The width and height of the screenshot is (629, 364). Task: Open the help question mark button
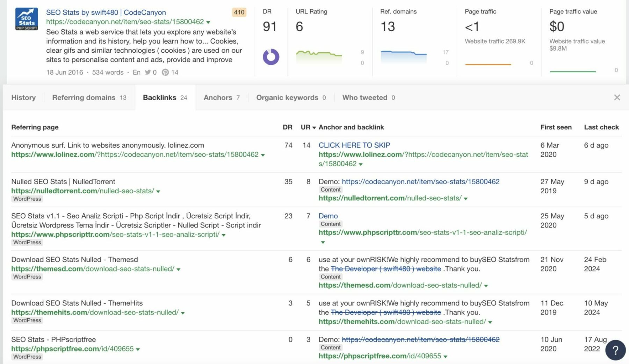(615, 350)
